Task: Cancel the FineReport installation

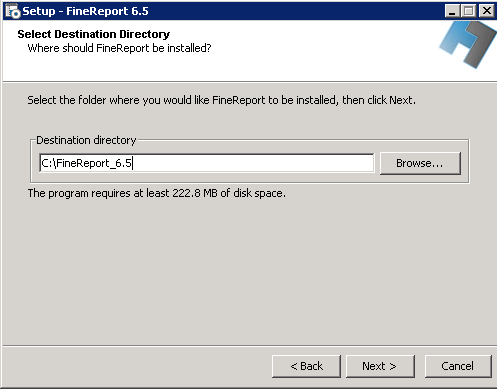Action: 458,366
